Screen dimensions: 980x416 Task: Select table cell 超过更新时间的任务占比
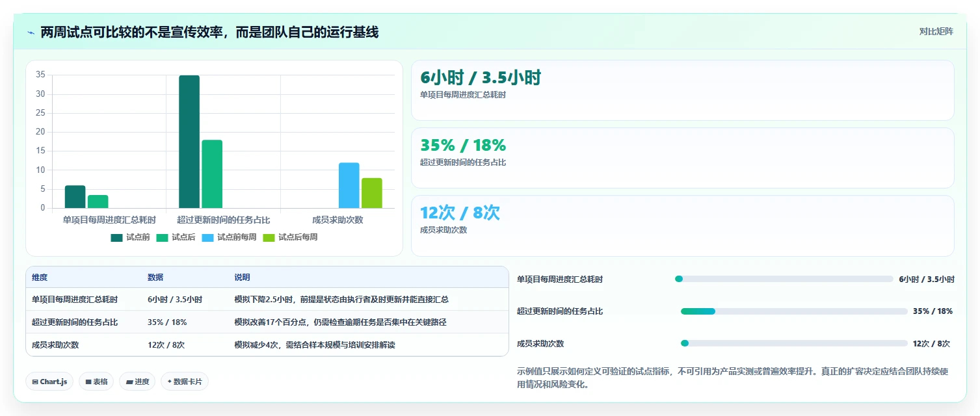(75, 322)
